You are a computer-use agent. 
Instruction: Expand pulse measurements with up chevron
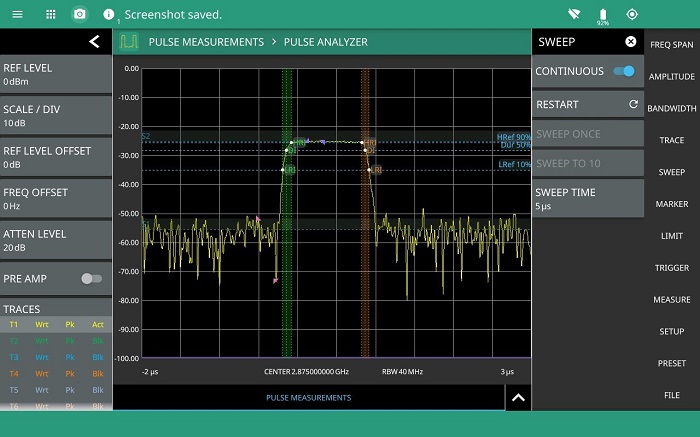pos(518,397)
